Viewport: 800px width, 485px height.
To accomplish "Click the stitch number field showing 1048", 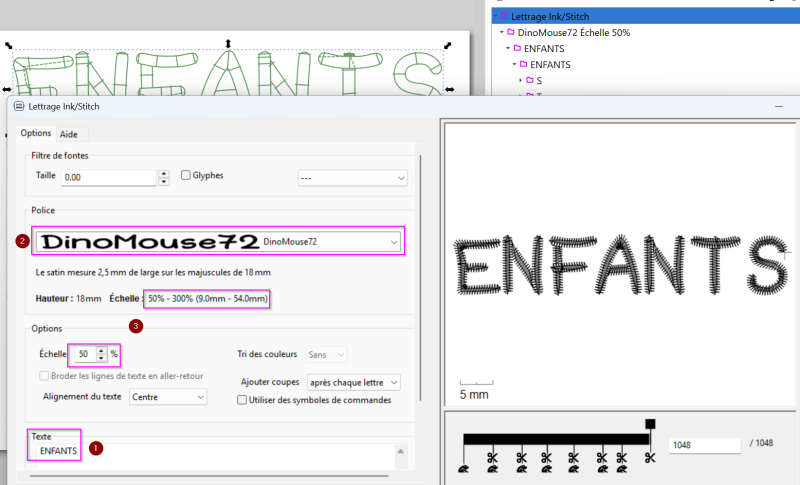I will (x=705, y=445).
